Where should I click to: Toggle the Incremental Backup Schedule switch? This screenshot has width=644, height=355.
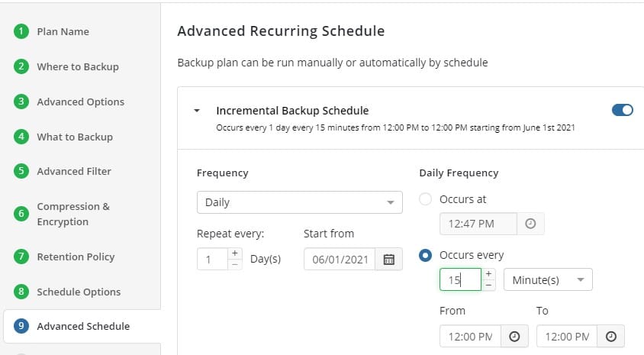(622, 110)
